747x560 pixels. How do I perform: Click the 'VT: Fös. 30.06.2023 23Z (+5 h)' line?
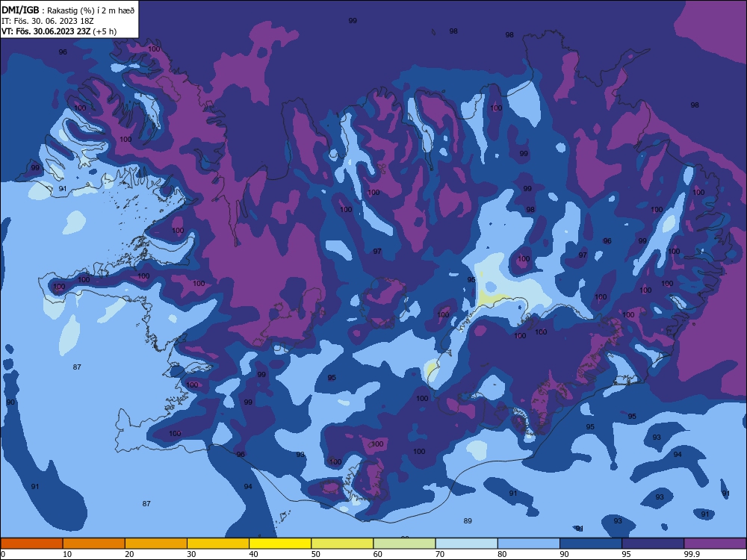59,31
